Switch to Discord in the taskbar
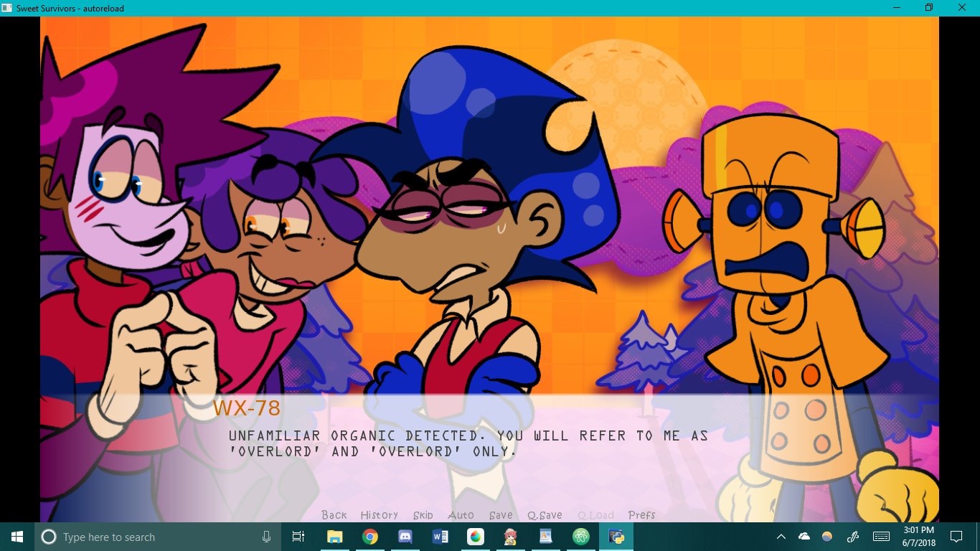 405,537
